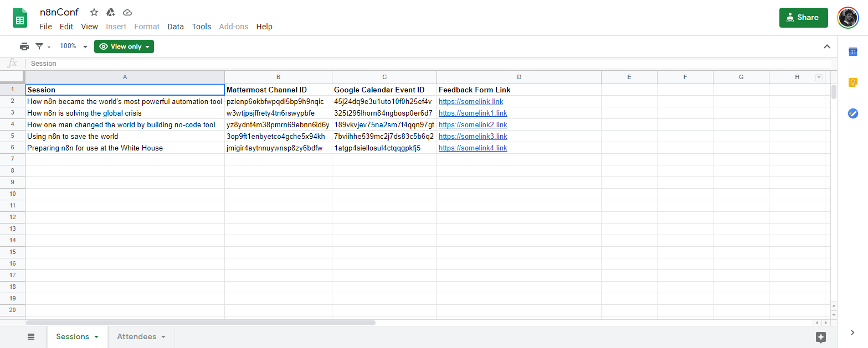Select the Feedback Form Link header cell

point(519,90)
